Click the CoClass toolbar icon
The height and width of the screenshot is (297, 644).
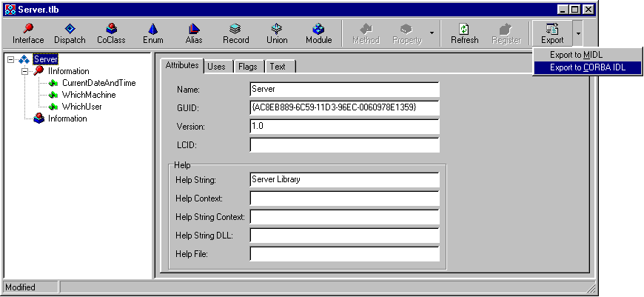point(111,33)
